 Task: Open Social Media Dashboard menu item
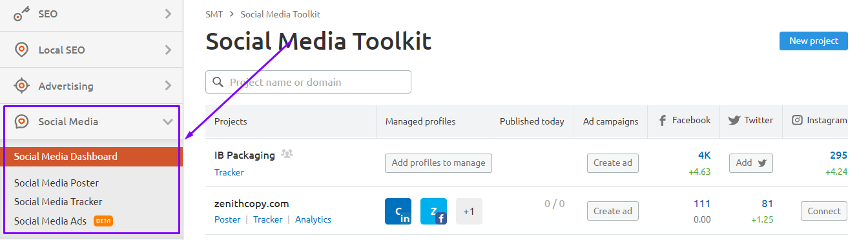click(91, 156)
